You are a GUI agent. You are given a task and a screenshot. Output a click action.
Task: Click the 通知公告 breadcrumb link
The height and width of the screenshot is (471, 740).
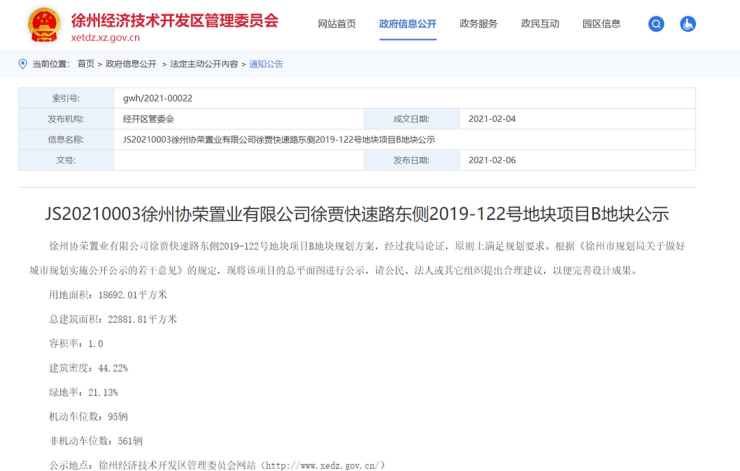266,64
